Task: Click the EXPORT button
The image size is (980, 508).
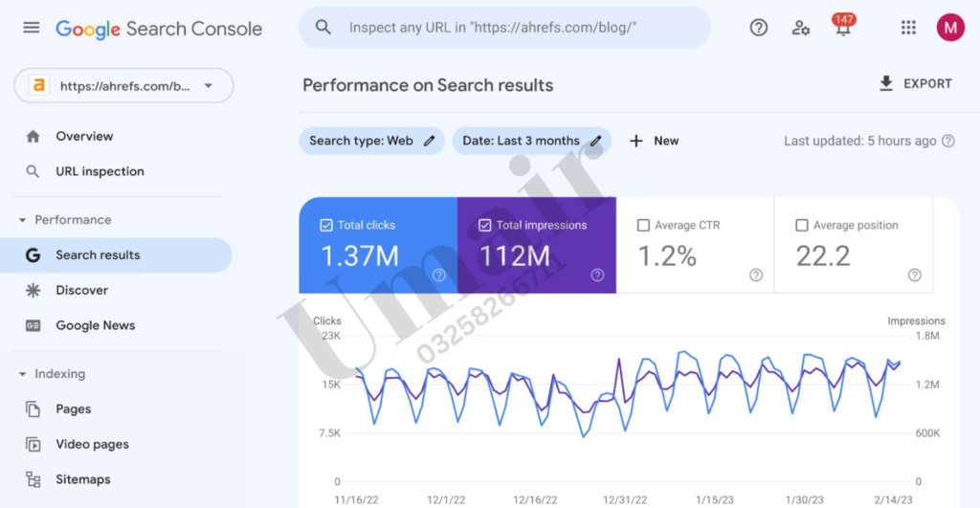Action: 916,84
